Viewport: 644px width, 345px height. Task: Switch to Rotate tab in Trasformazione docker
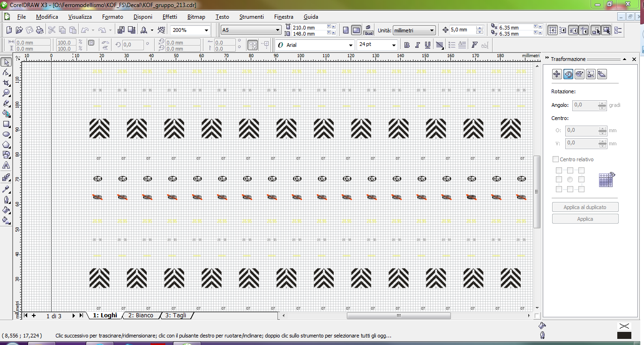click(568, 74)
